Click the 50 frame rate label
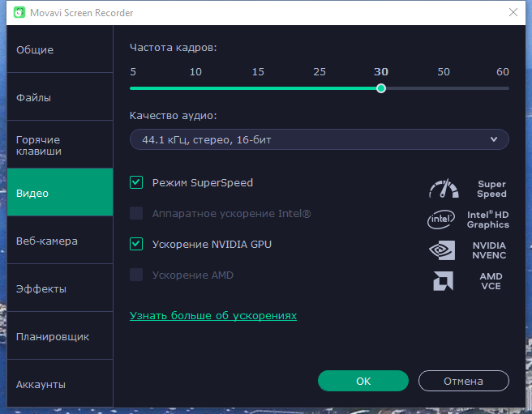 [x=444, y=72]
